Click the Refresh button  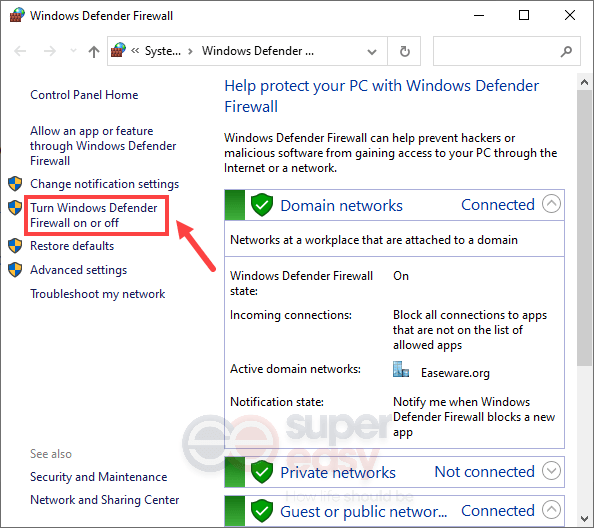tap(405, 51)
